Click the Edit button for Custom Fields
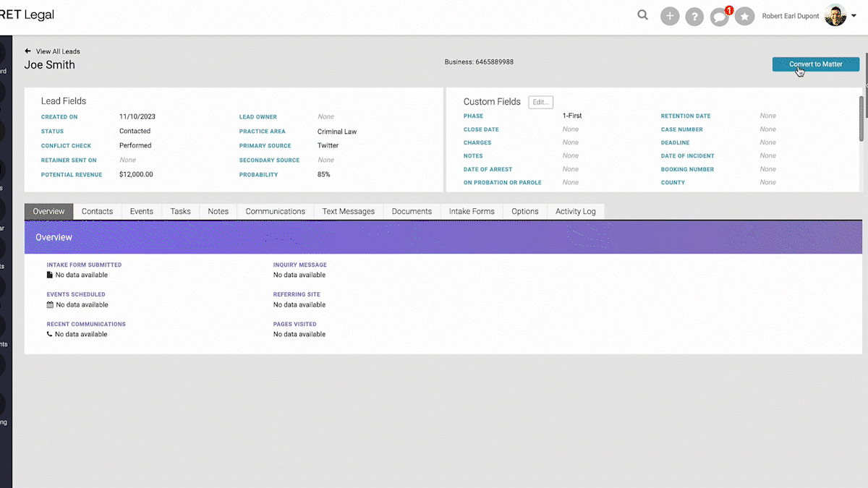 [x=540, y=102]
